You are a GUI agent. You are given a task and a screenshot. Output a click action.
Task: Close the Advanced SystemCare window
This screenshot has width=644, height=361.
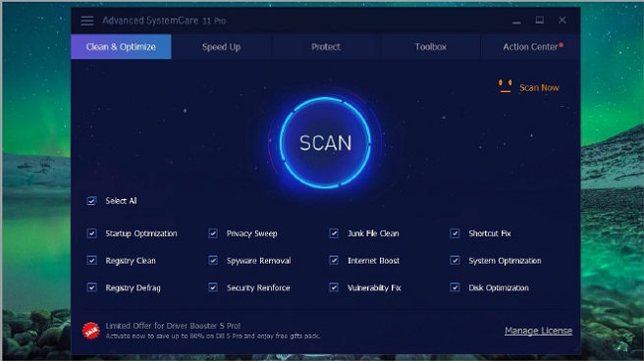pyautogui.click(x=563, y=20)
